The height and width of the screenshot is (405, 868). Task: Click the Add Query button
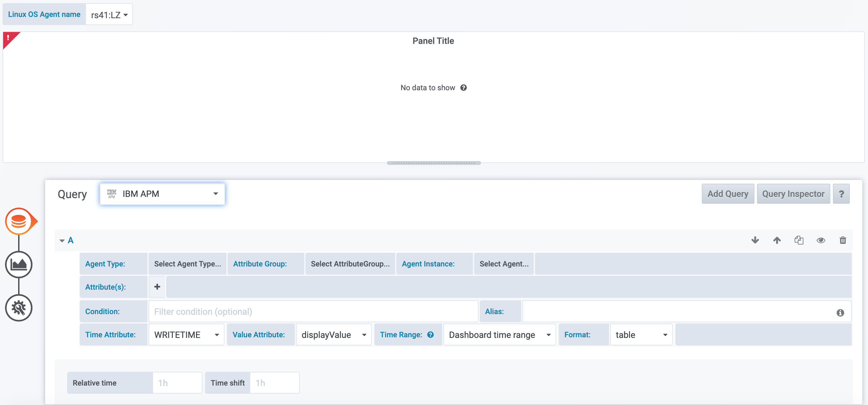click(728, 194)
